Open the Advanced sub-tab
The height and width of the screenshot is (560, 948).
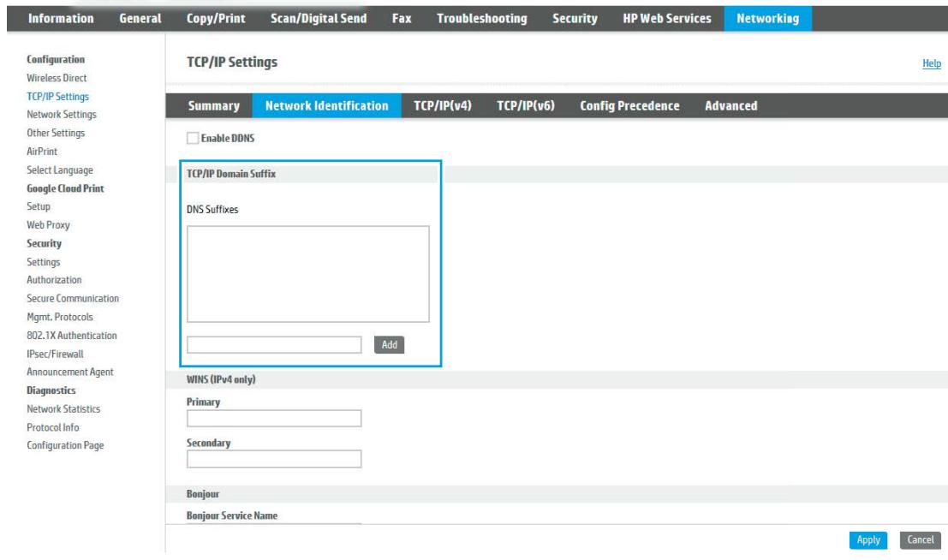(x=731, y=106)
